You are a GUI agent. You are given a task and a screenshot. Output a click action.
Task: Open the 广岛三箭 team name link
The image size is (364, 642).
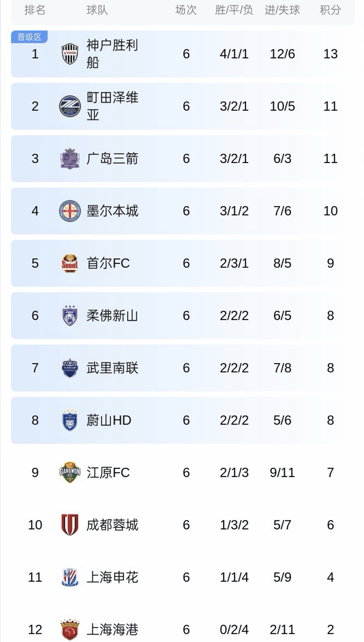click(112, 159)
